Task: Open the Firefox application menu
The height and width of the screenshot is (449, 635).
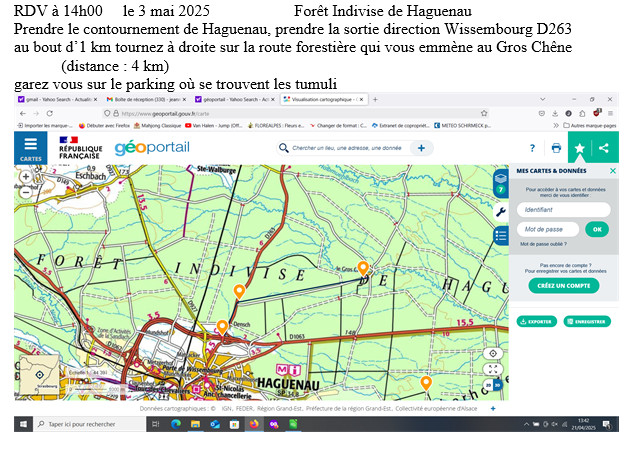Action: pyautogui.click(x=610, y=114)
